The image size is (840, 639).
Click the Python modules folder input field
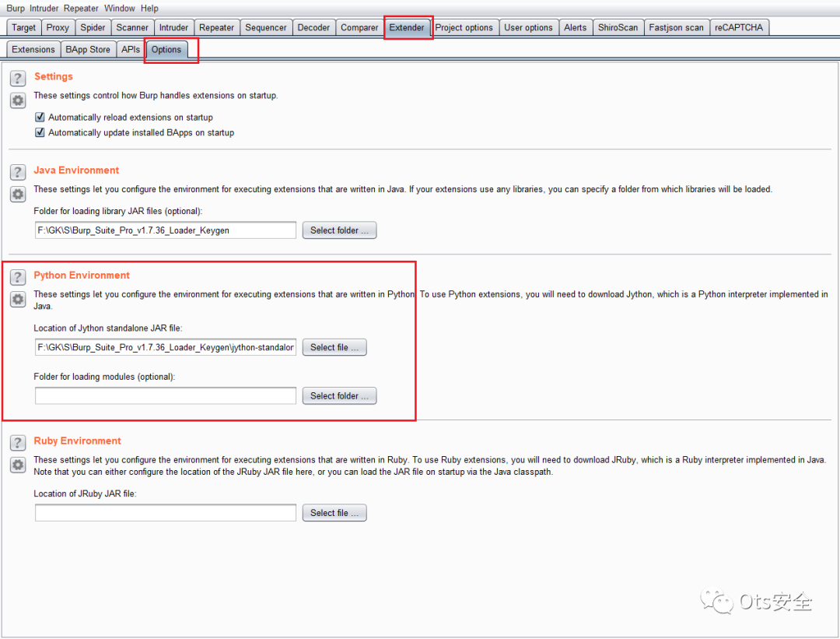tap(166, 396)
